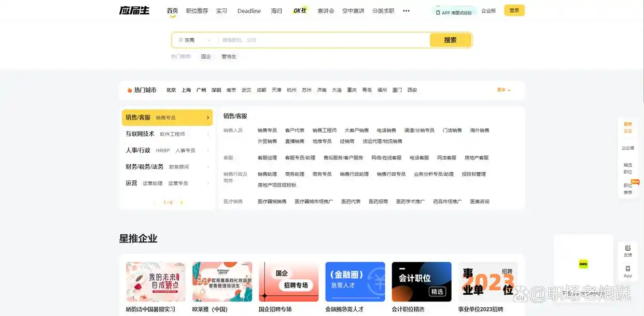
Task: Advance categories with the right carousel arrow
Action: [181, 203]
